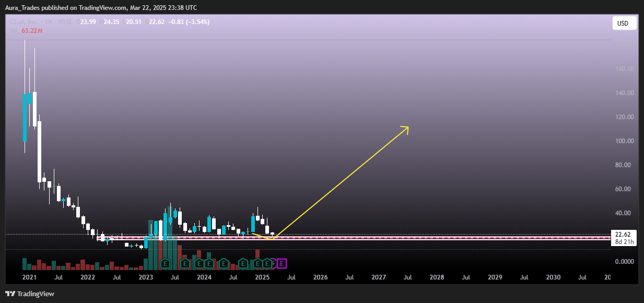The height and width of the screenshot is (303, 644).
Task: Click the 2023 time axis label
Action: (x=146, y=277)
